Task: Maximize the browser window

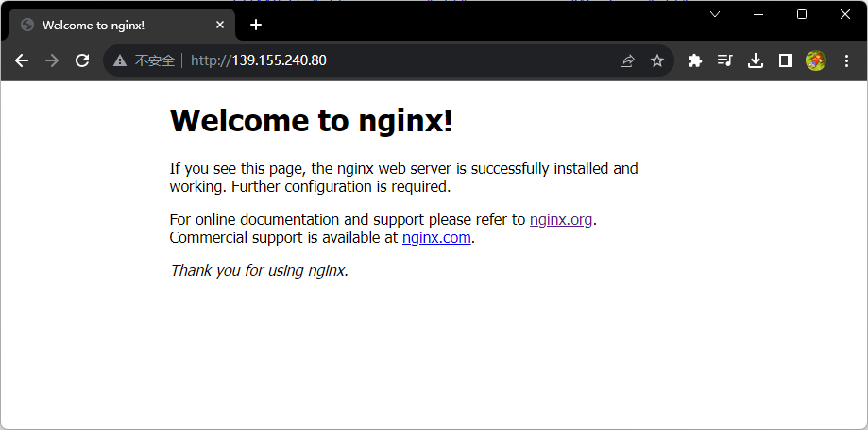Action: pyautogui.click(x=802, y=14)
